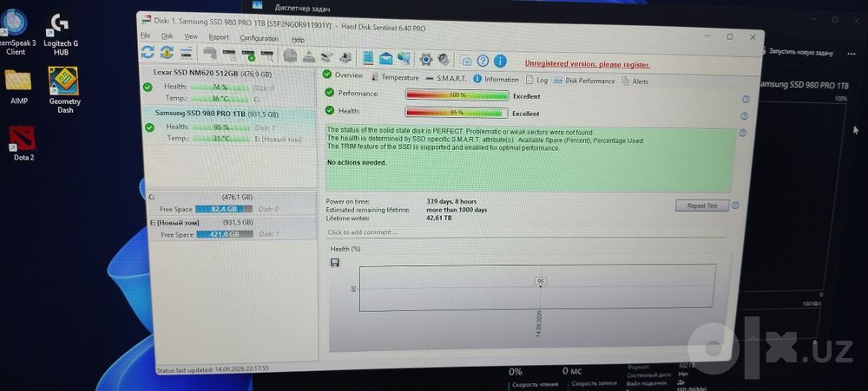
Task: Click the 'Lifetime writes' value 42,61 TB
Action: point(439,218)
